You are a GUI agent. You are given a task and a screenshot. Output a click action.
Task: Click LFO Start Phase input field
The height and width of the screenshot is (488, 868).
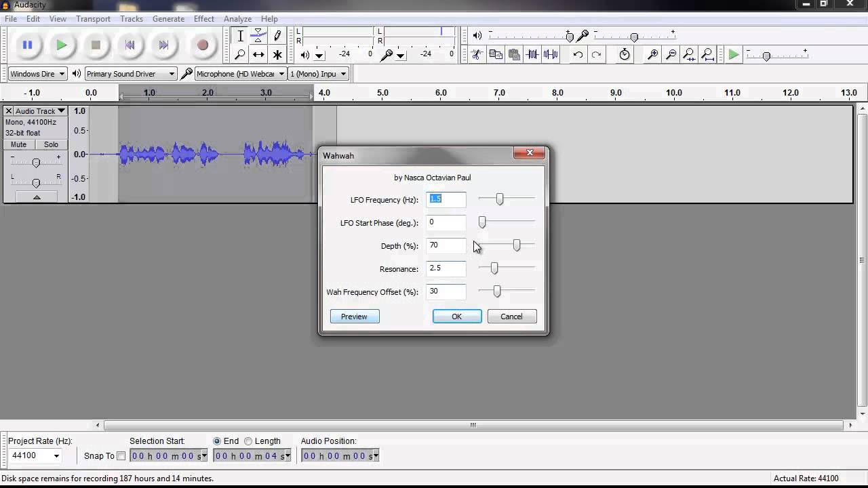(446, 222)
